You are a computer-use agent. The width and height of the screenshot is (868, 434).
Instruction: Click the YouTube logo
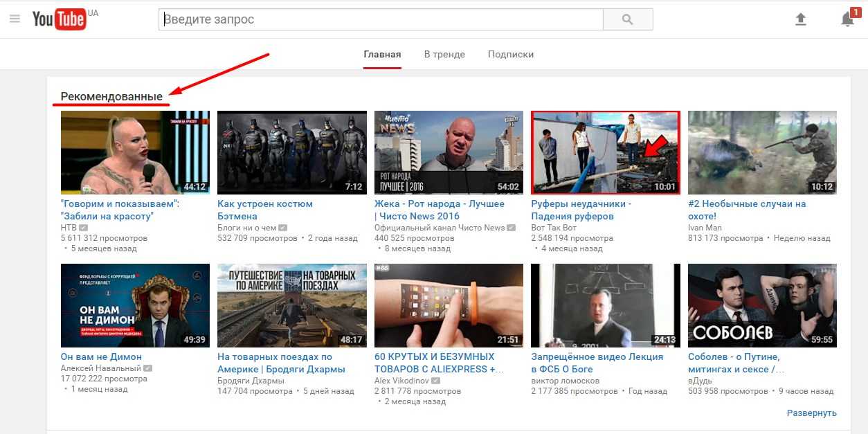click(x=60, y=19)
